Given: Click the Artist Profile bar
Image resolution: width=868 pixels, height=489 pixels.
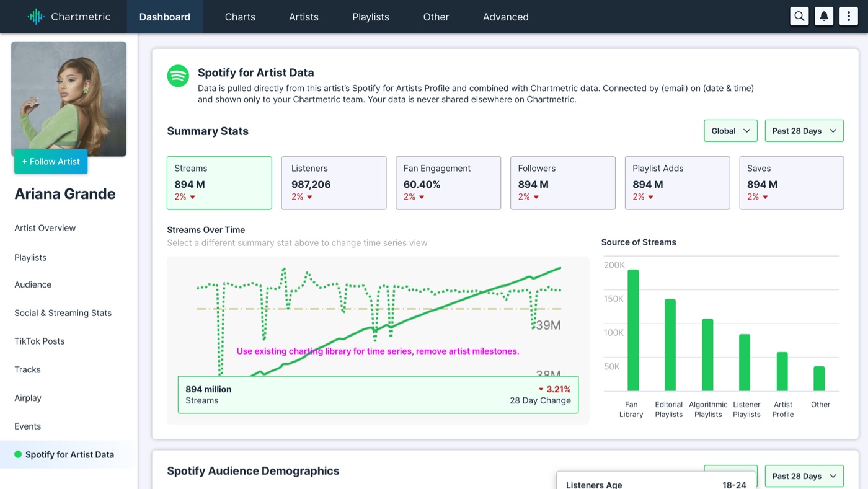Looking at the screenshot, I should pyautogui.click(x=782, y=372).
